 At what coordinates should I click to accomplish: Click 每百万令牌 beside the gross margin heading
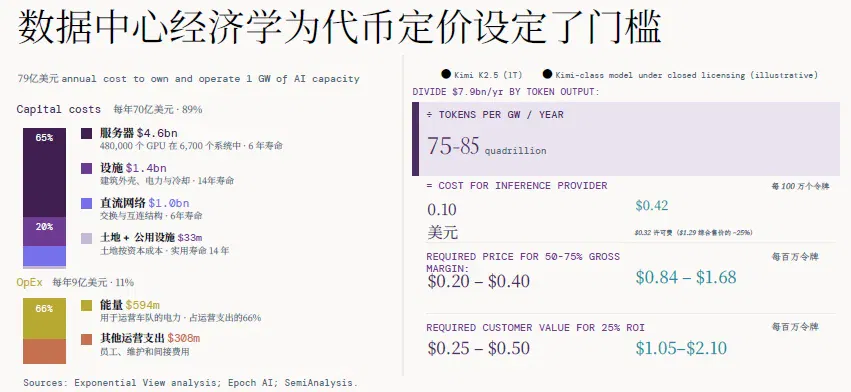click(795, 257)
